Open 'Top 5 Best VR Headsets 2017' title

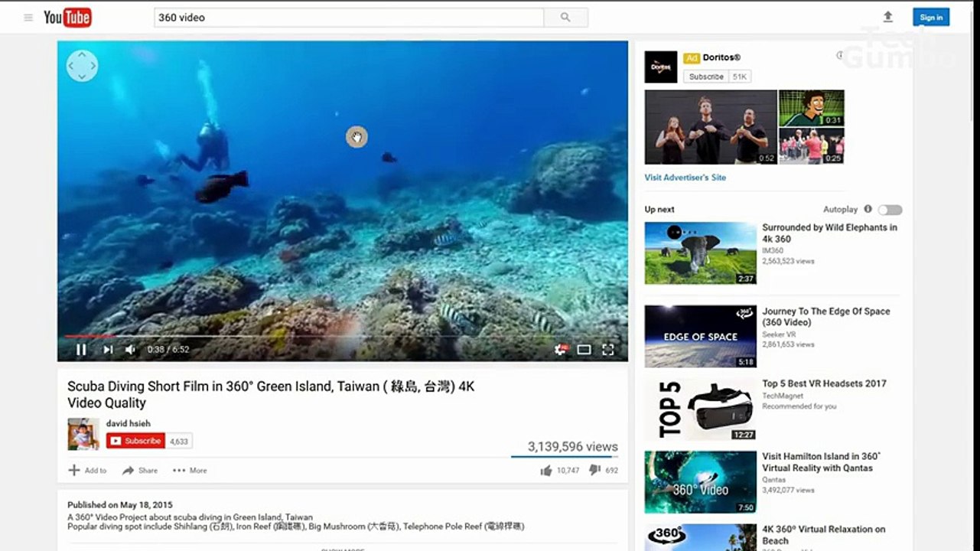click(x=824, y=383)
